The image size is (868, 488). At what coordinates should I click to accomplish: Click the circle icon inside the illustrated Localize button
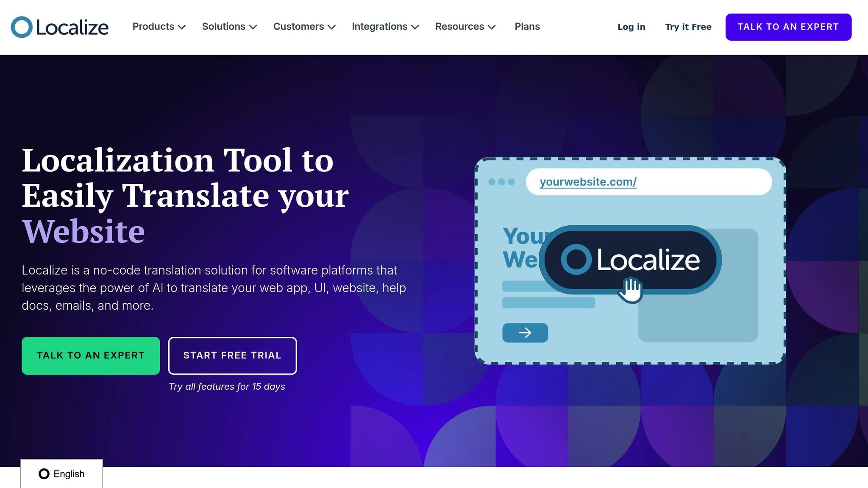[576, 258]
